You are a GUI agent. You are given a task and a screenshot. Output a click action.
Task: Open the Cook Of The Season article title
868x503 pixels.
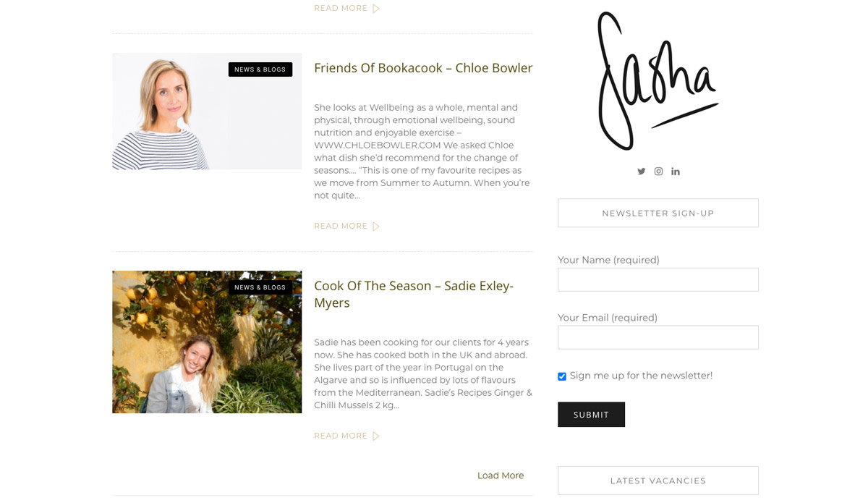[414, 294]
